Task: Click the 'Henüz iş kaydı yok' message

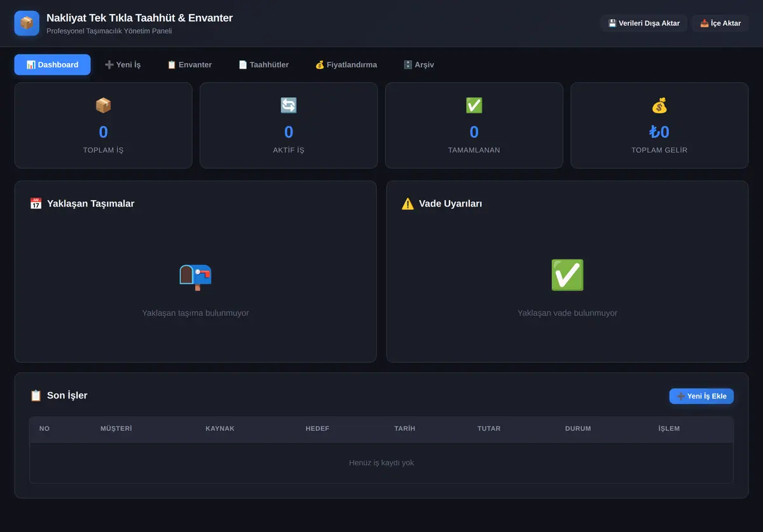Action: click(381, 463)
